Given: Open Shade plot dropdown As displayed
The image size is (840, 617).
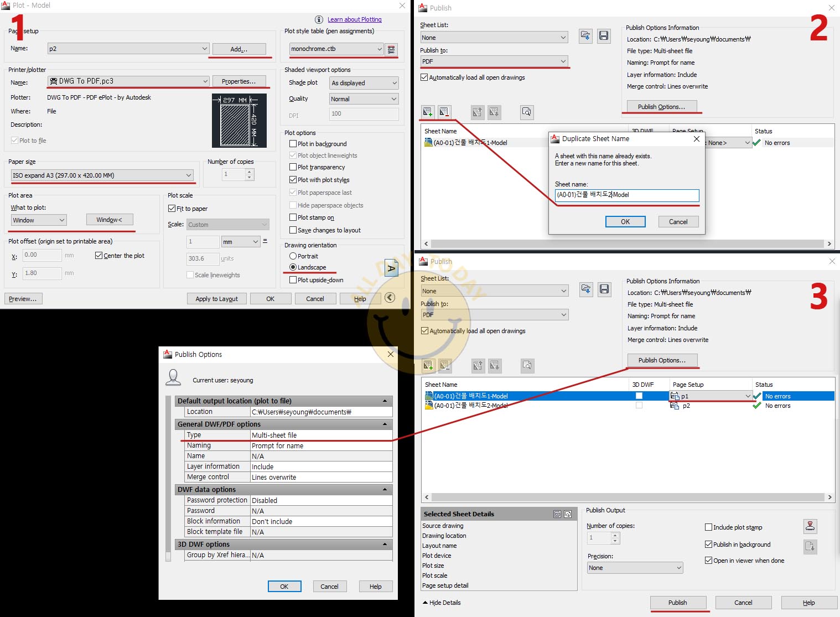Looking at the screenshot, I should [364, 83].
